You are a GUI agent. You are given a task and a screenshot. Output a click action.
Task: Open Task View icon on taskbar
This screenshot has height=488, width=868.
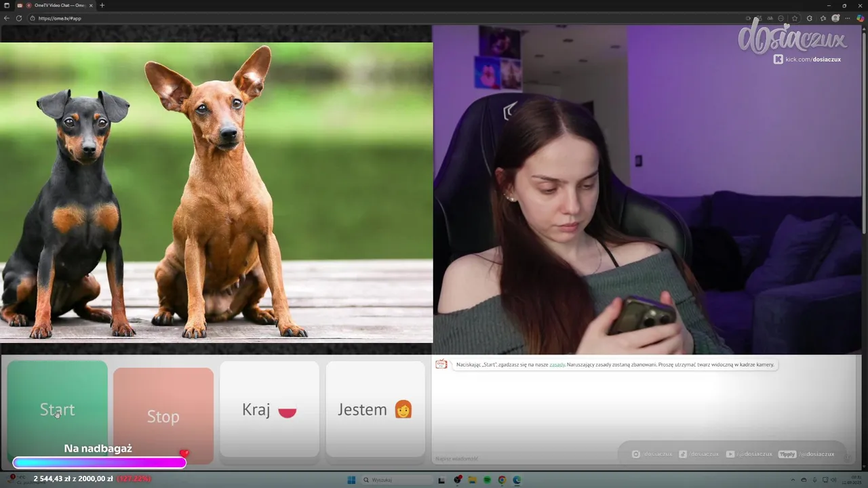[441, 480]
